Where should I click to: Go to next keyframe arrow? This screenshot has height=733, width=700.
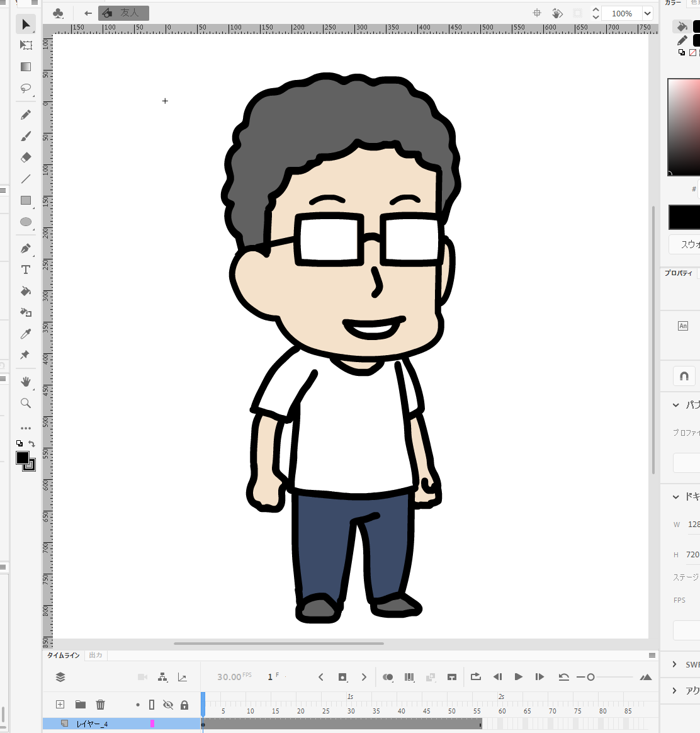coord(364,677)
